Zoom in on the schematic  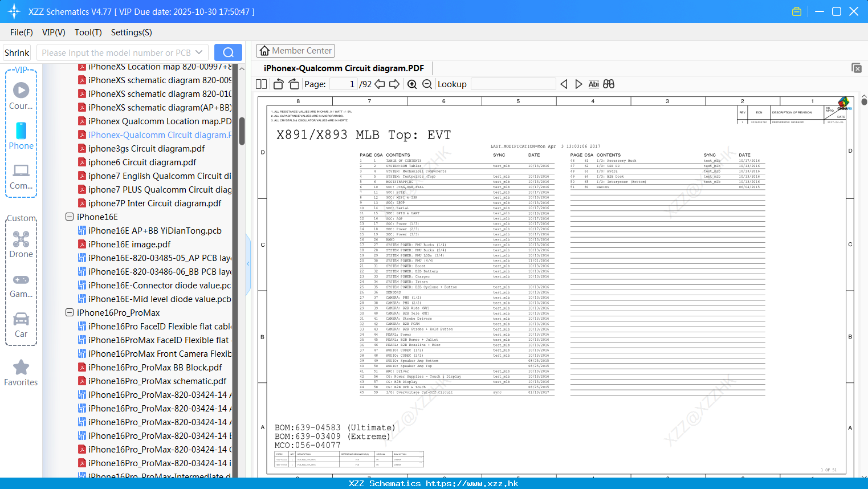[412, 84]
